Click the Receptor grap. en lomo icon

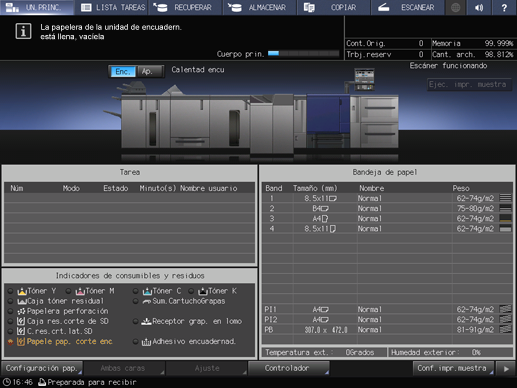coord(146,321)
